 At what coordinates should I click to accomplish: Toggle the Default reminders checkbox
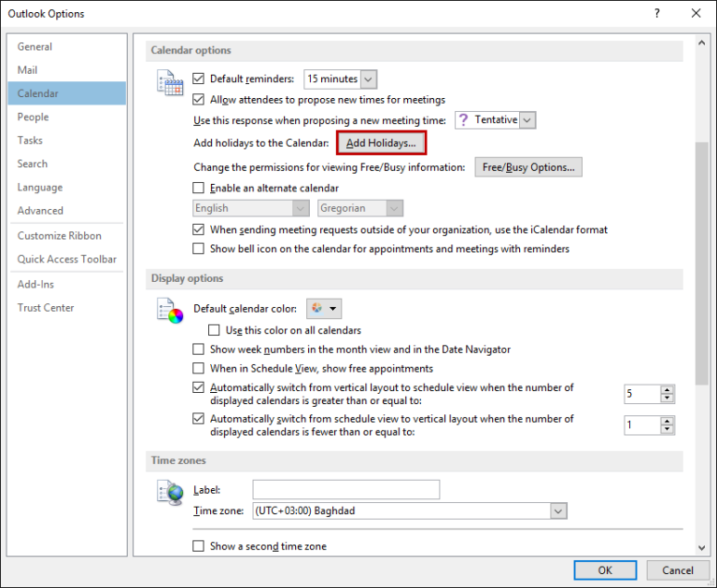click(x=198, y=78)
